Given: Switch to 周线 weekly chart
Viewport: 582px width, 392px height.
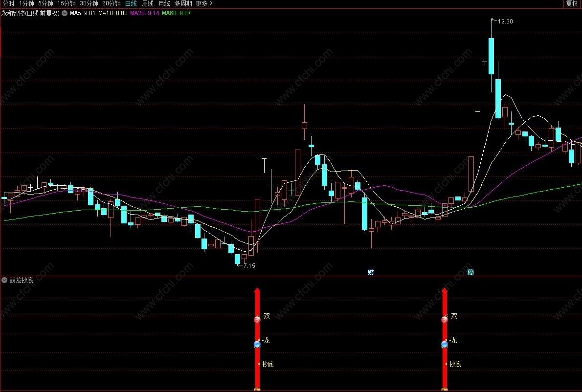Looking at the screenshot, I should [147, 4].
